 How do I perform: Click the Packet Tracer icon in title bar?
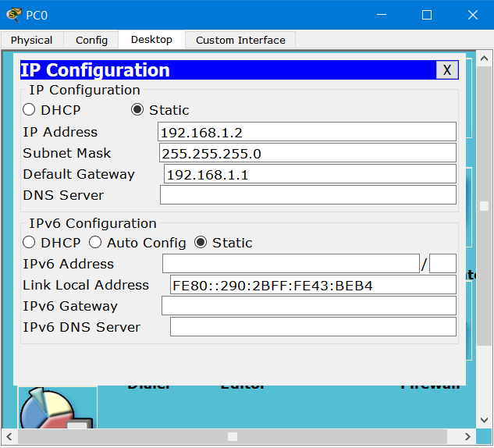click(14, 15)
